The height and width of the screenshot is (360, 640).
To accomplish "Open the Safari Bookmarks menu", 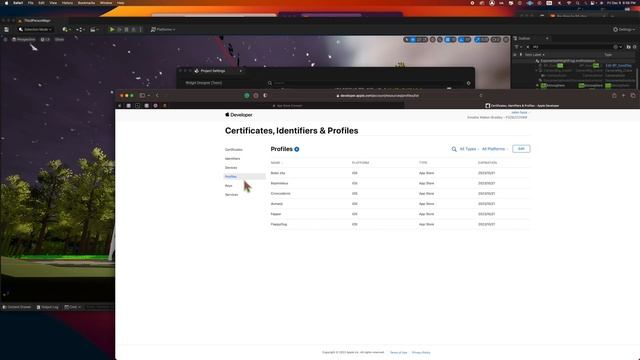I will (87, 3).
